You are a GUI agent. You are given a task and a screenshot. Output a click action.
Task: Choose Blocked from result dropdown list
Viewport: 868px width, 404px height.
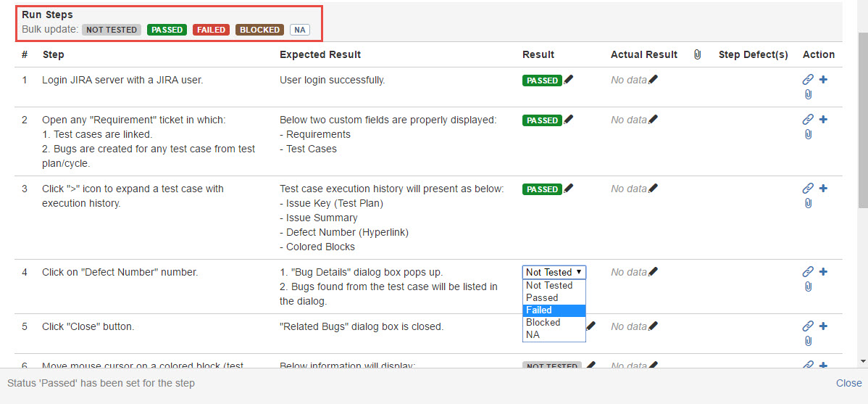[x=554, y=322]
